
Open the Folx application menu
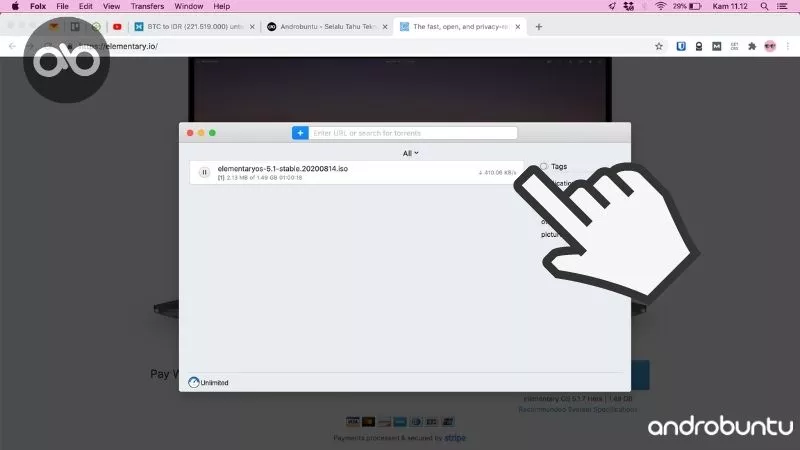tap(38, 6)
